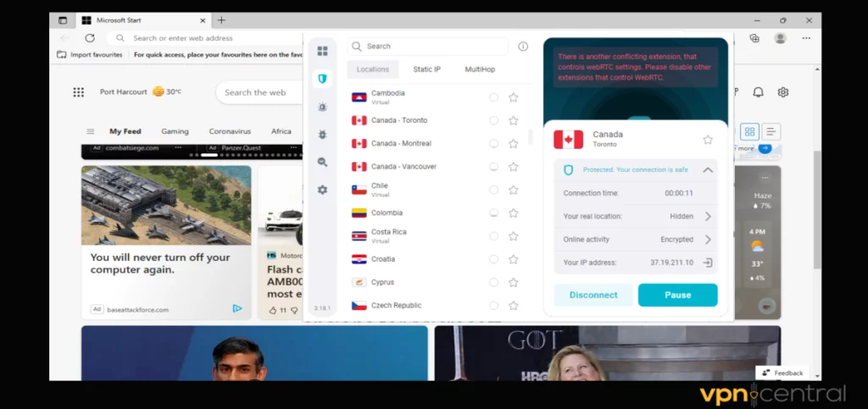Viewport: 868px width, 409px height.
Task: Switch to the MultiHop tab
Action: [x=480, y=69]
